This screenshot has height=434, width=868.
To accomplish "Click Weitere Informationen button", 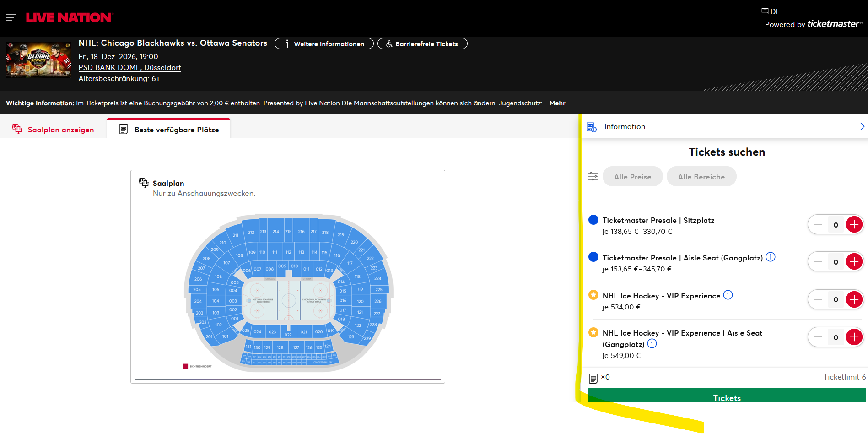I will pyautogui.click(x=324, y=44).
